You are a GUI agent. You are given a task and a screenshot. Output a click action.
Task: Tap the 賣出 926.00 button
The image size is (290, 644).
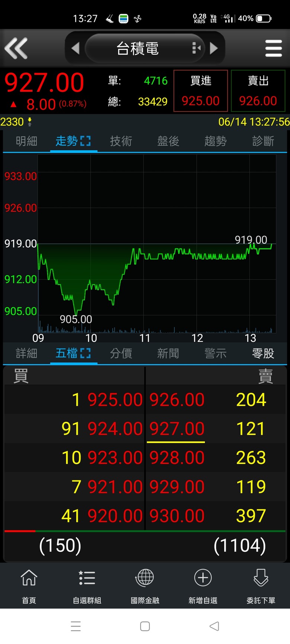point(258,91)
